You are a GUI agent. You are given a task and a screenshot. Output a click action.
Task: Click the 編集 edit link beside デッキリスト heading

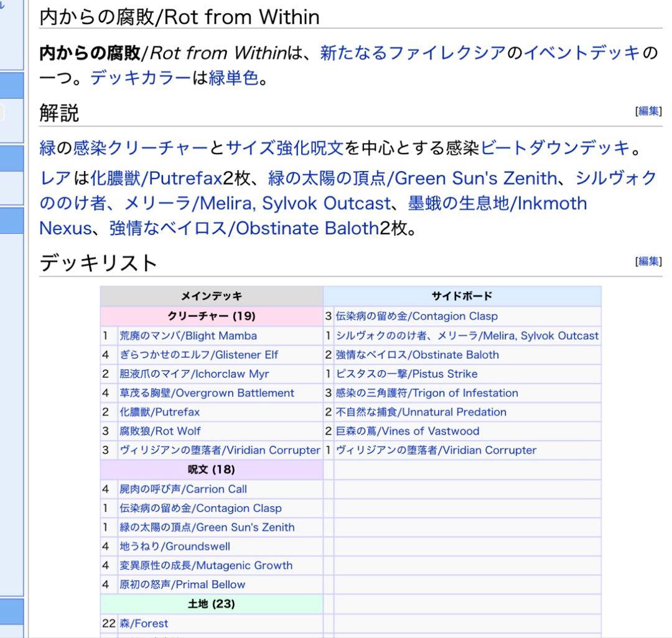pyautogui.click(x=649, y=261)
